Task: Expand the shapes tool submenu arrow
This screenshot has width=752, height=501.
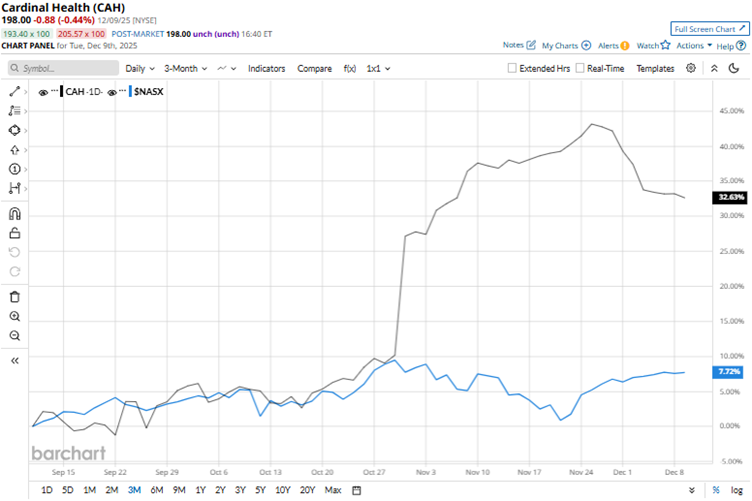Action: pyautogui.click(x=25, y=130)
